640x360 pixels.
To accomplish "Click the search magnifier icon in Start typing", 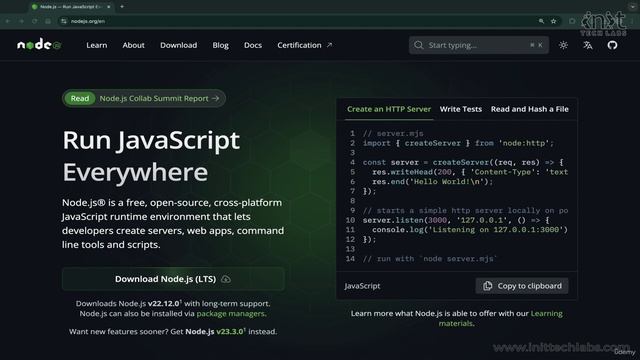I will (x=418, y=45).
